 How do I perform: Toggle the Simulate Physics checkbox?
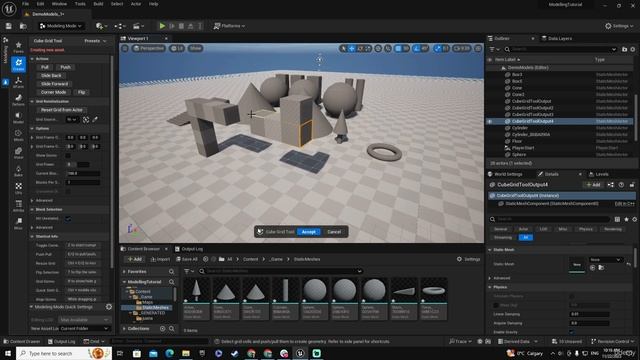click(x=571, y=296)
